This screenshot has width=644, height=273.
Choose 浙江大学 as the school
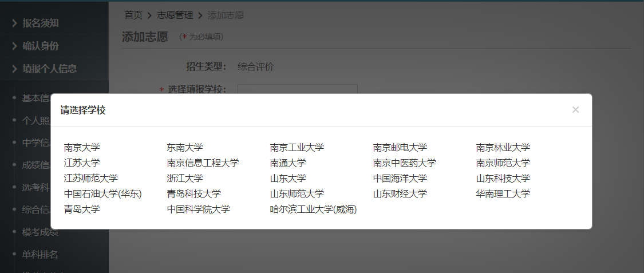tap(185, 179)
